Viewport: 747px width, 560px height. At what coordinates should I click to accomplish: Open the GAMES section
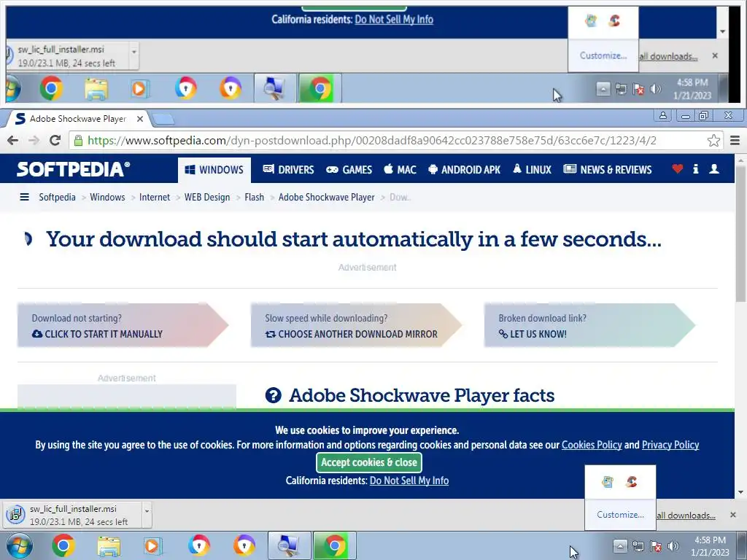pyautogui.click(x=349, y=169)
